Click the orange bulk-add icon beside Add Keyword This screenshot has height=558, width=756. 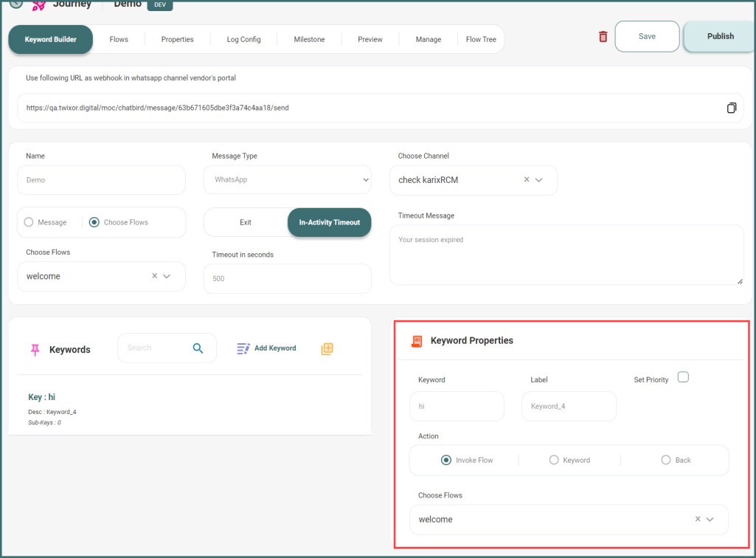pos(327,348)
